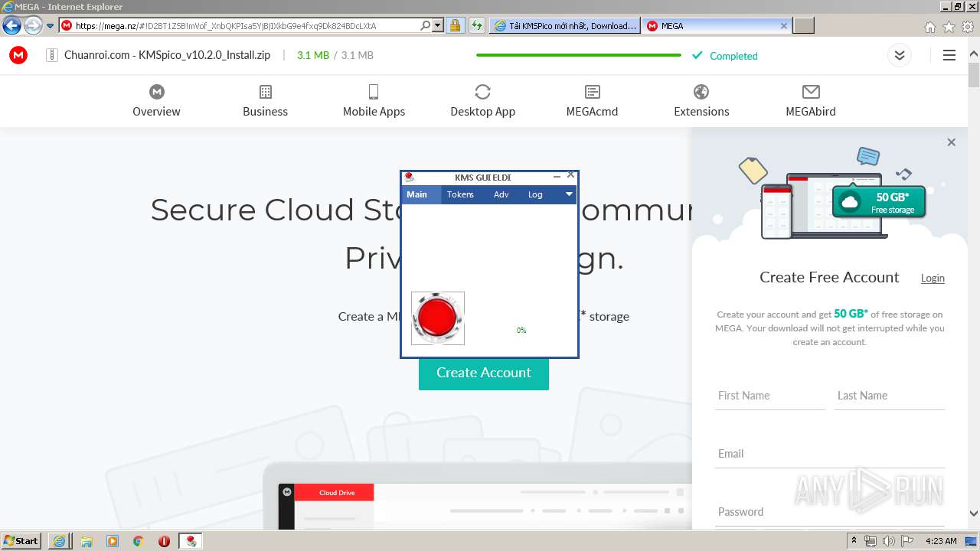Expand the KMS GUI ELDI dropdown arrow menu

569,194
